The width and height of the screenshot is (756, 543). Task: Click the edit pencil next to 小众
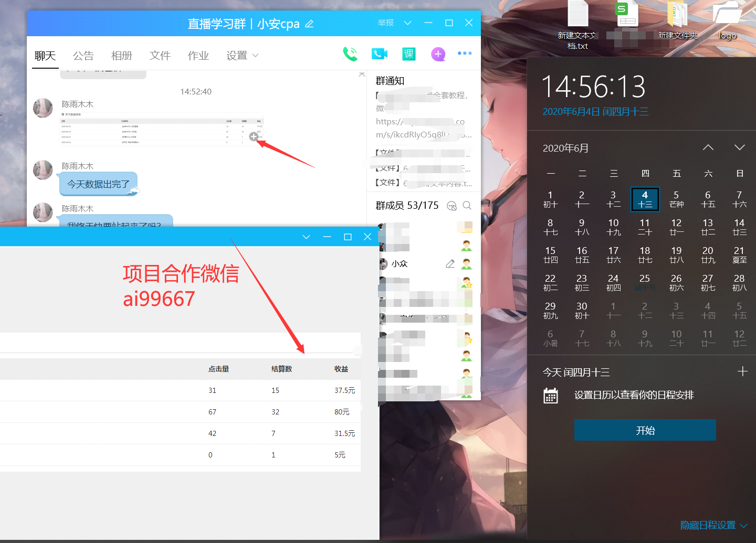450,264
